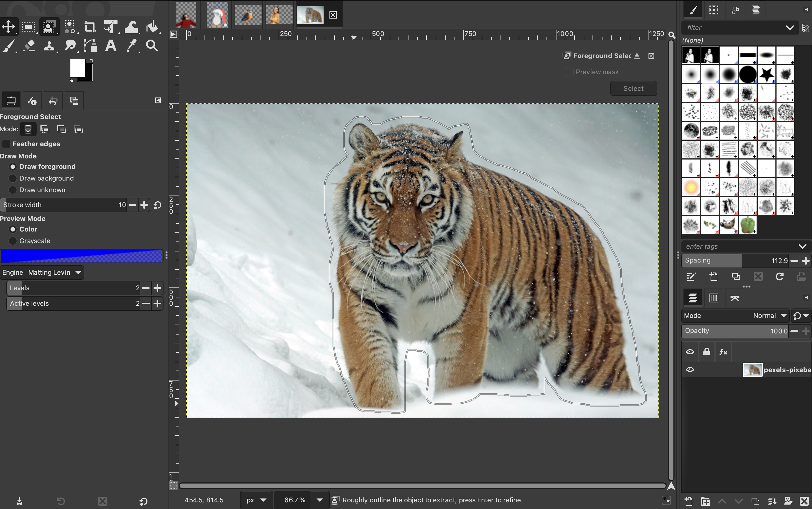Hide the pexels-pixaba layer with eye icon
This screenshot has height=509, width=812.
coord(690,370)
